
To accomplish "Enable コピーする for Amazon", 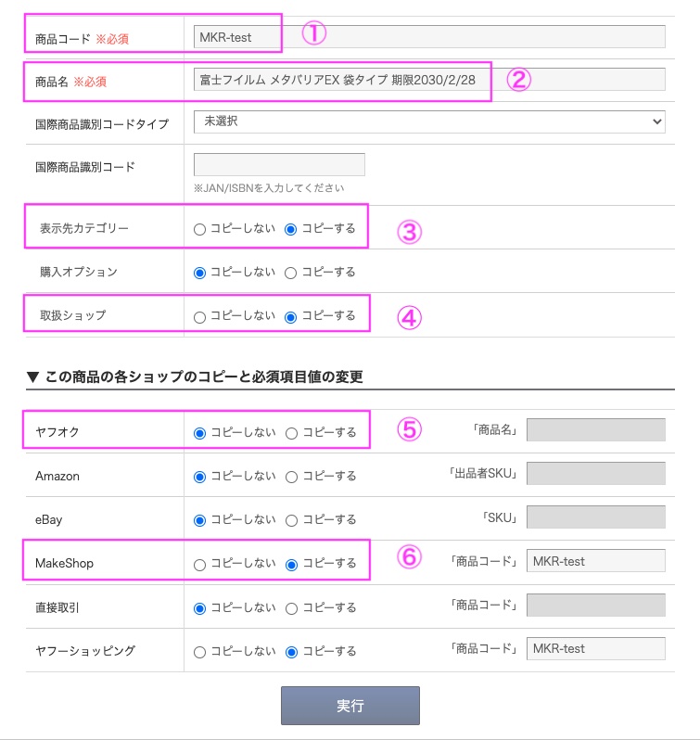I will click(x=291, y=477).
